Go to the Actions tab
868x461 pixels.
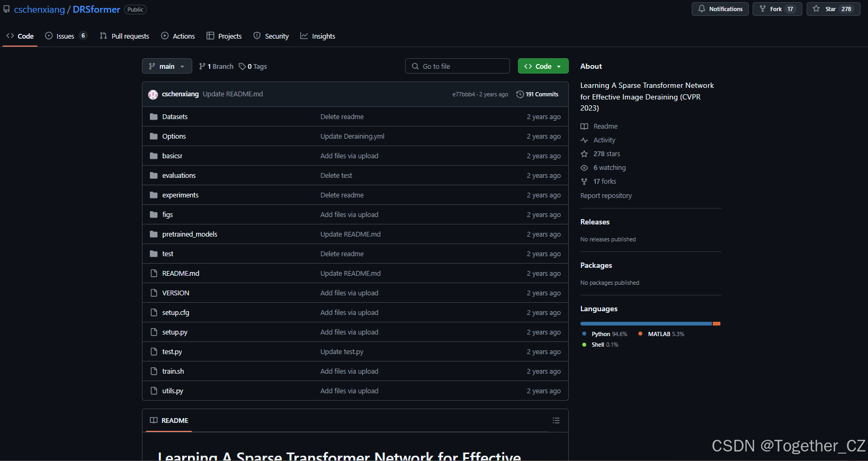pyautogui.click(x=178, y=36)
